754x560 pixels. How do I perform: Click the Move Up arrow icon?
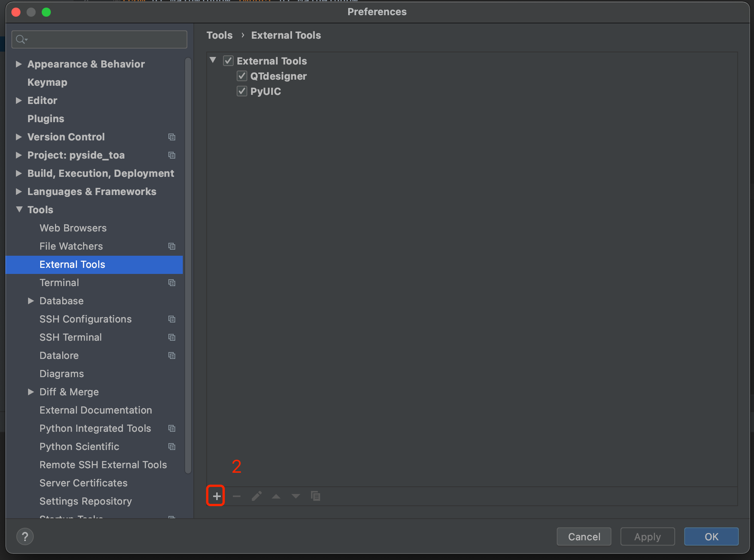(276, 496)
